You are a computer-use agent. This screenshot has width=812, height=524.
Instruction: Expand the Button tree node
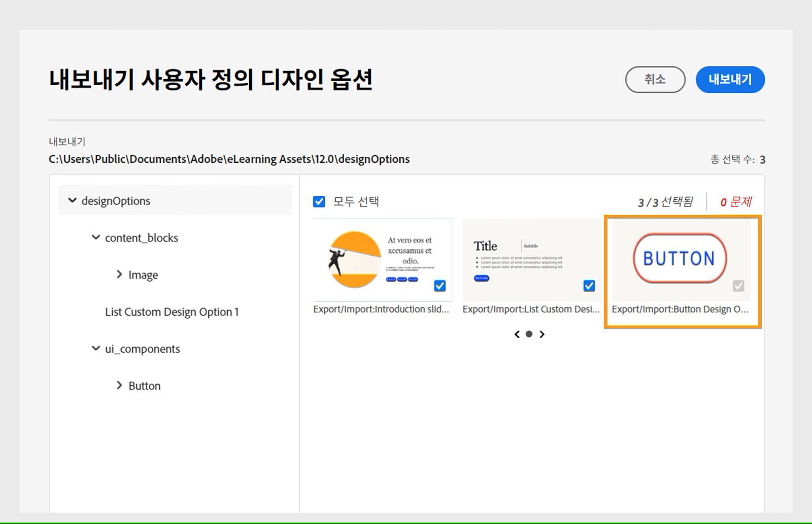coord(119,386)
